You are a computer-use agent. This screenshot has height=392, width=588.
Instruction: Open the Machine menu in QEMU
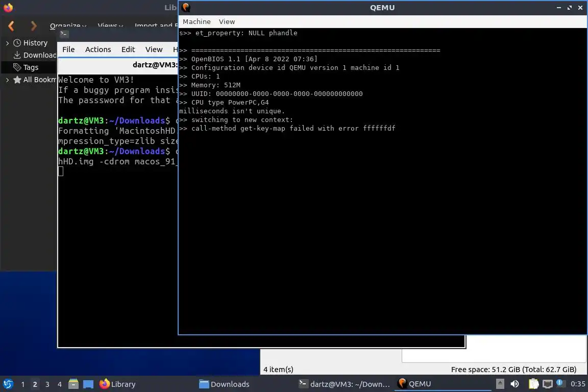(x=197, y=22)
